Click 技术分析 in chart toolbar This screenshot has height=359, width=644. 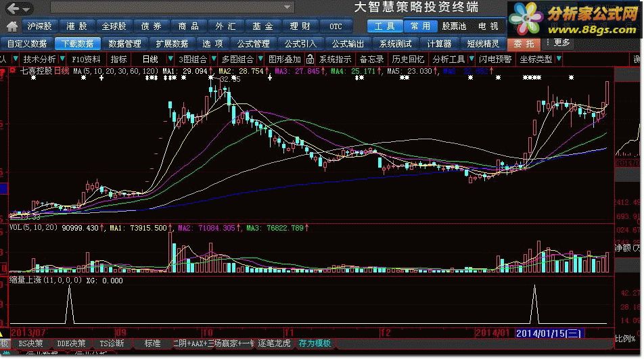coord(39,59)
